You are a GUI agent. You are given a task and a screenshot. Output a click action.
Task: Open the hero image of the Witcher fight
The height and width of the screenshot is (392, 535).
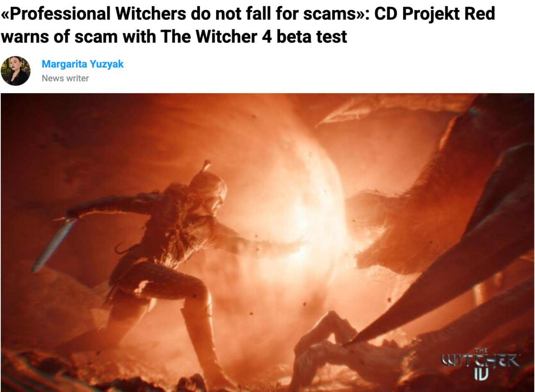click(x=267, y=242)
